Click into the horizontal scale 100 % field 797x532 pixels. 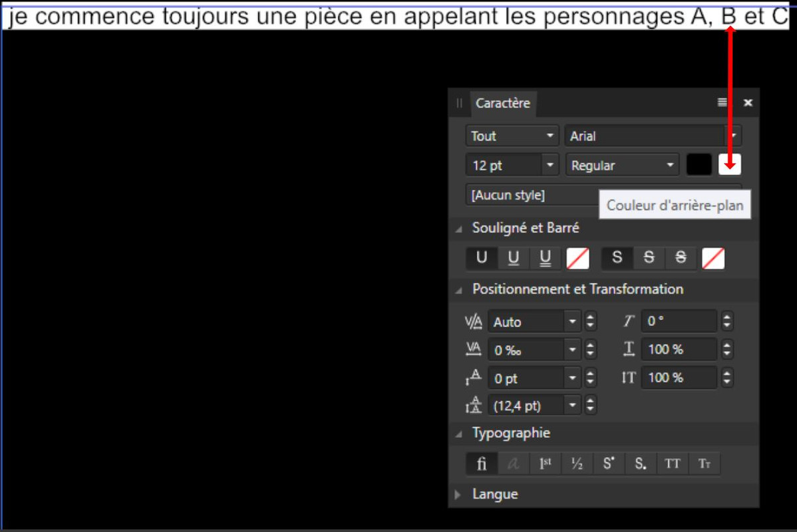tap(680, 350)
